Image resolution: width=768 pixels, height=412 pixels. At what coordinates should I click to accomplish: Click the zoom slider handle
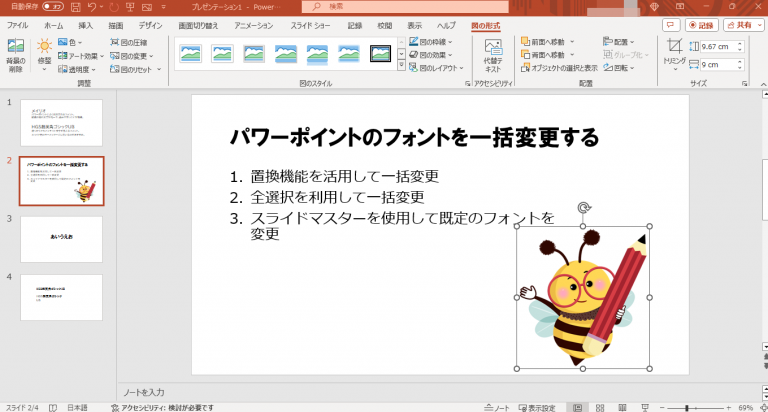click(687, 408)
